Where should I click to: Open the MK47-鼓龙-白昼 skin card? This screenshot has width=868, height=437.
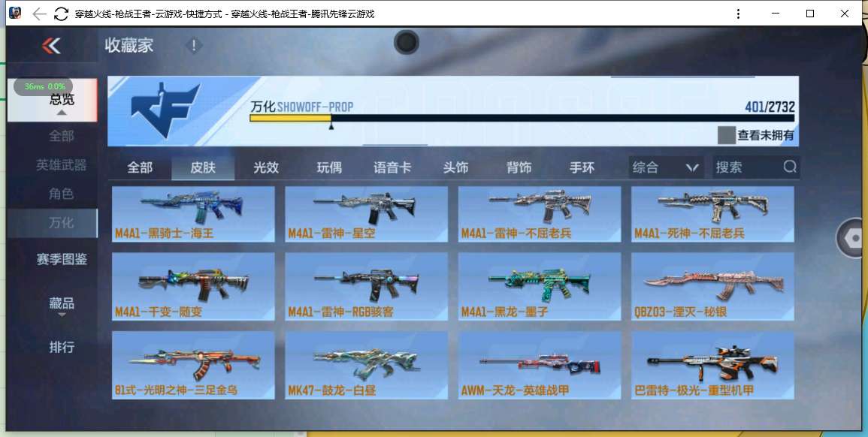tap(367, 365)
